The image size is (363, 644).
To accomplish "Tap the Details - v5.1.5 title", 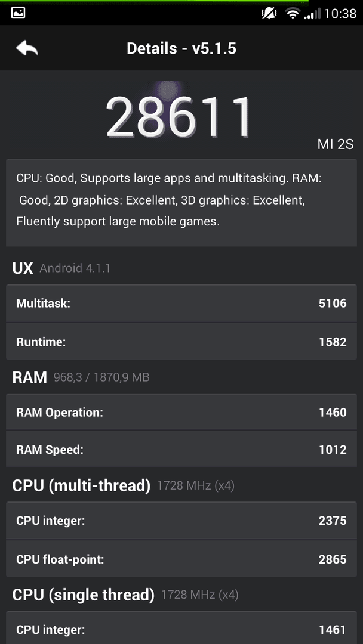I will coord(181,48).
